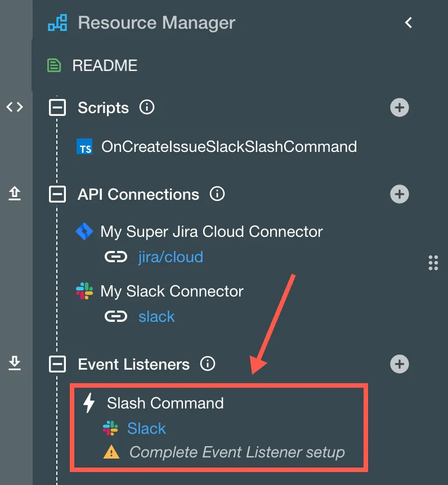Open the Slack link under Slash Command
This screenshot has width=448, height=485.
coord(147,429)
